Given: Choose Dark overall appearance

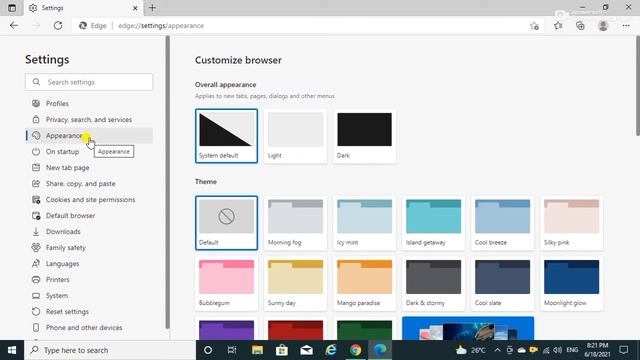Looking at the screenshot, I should [x=364, y=136].
